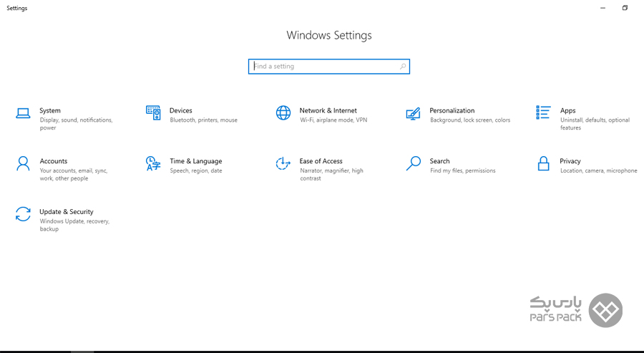Image resolution: width=644 pixels, height=353 pixels.
Task: Focus the Find a setting field
Action: click(329, 66)
